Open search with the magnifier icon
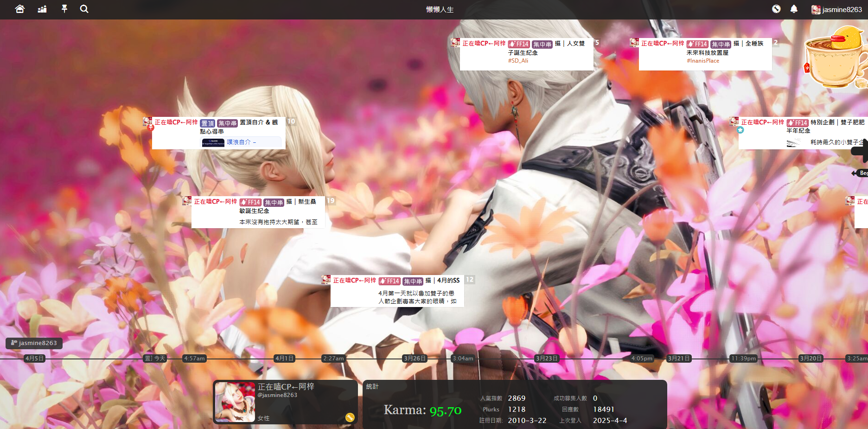Image resolution: width=868 pixels, height=429 pixels. 84,9
